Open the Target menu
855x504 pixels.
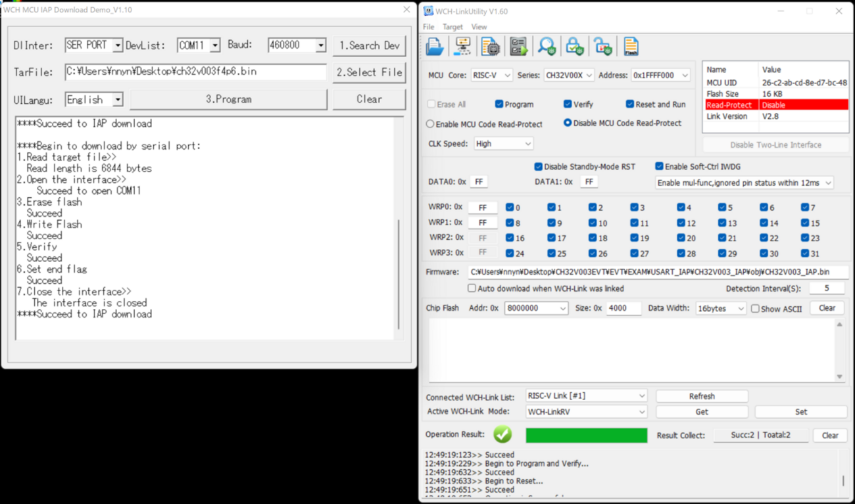452,27
